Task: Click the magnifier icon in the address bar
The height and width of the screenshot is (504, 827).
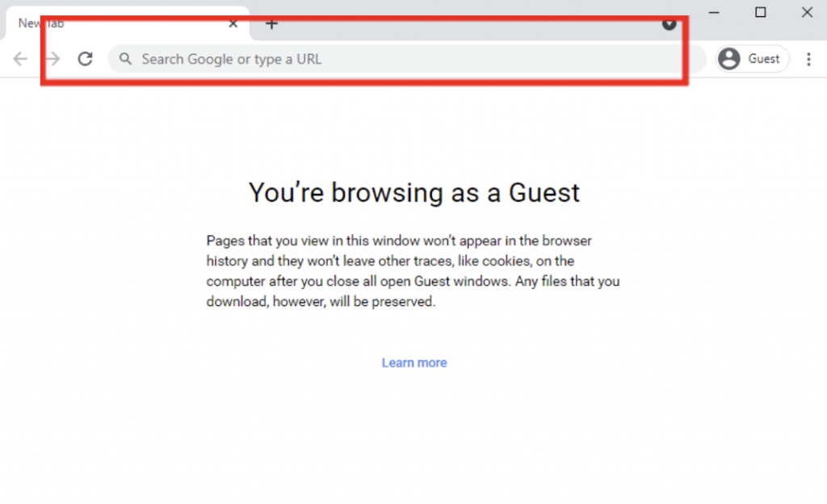Action: [x=125, y=58]
